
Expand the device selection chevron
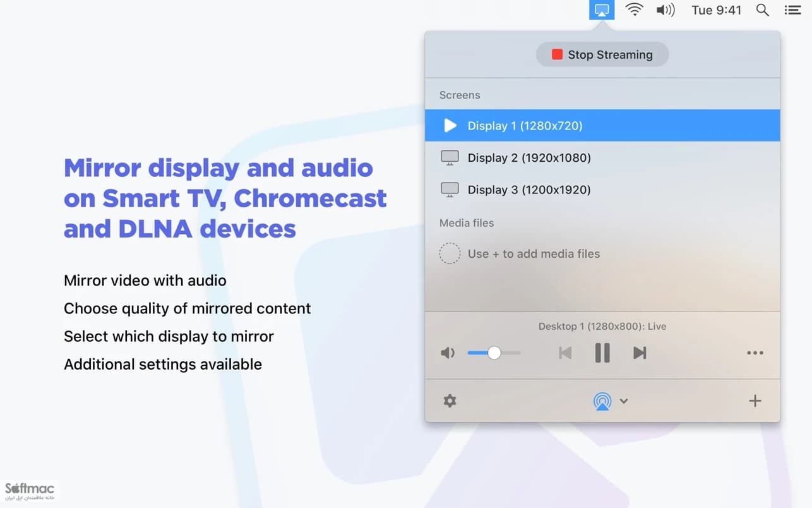pyautogui.click(x=624, y=401)
